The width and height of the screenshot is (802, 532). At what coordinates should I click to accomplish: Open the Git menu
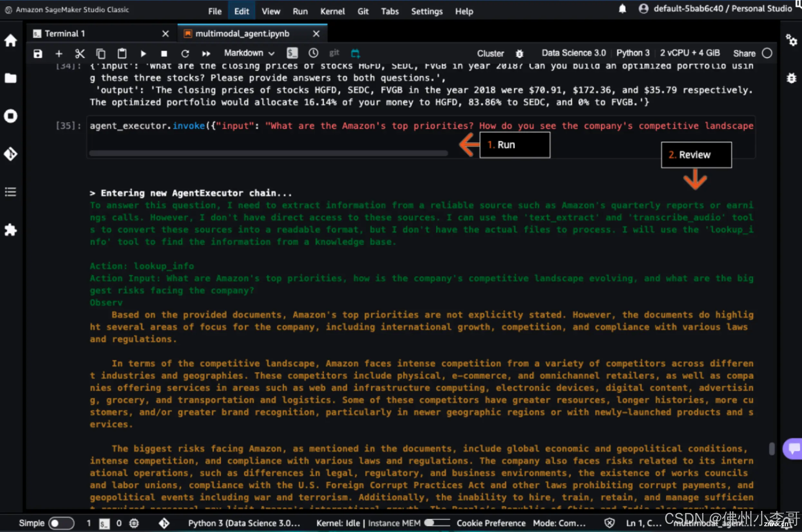tap(363, 11)
